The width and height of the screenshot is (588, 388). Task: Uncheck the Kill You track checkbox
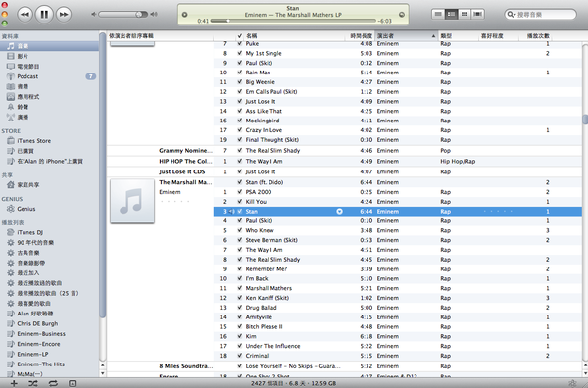click(x=240, y=201)
